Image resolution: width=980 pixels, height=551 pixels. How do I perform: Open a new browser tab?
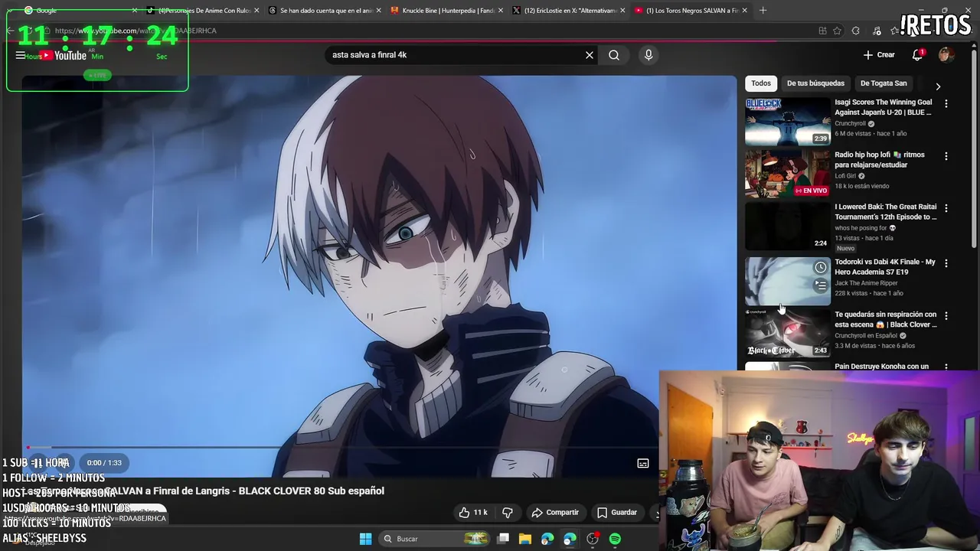click(x=763, y=11)
